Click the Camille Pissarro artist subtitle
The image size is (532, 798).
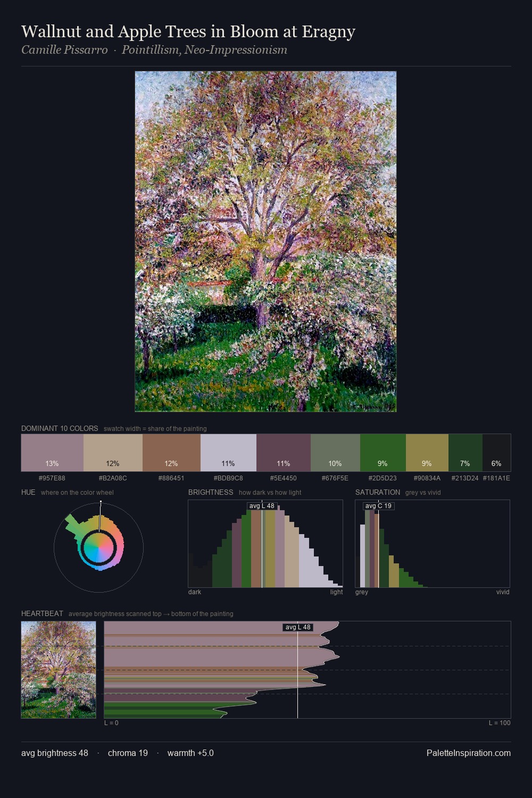coord(154,50)
